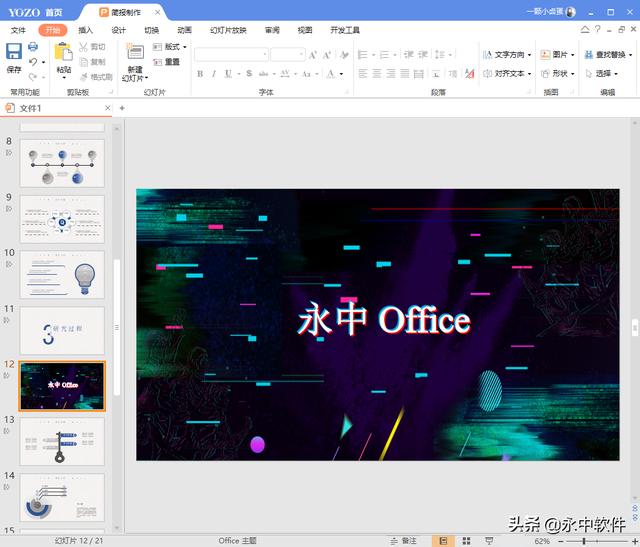The image size is (640, 547).
Task: Click the Shapes icon
Action: tap(545, 74)
